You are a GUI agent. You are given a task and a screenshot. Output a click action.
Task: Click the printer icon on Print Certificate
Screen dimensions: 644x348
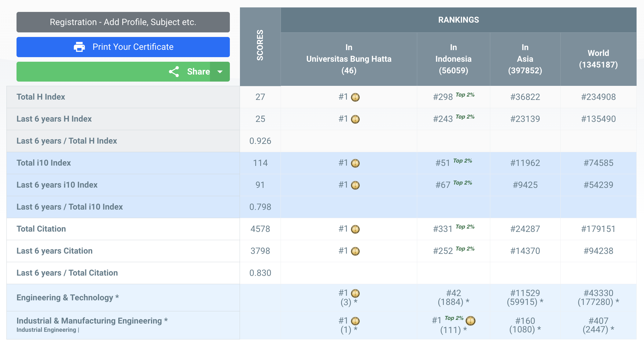point(79,47)
